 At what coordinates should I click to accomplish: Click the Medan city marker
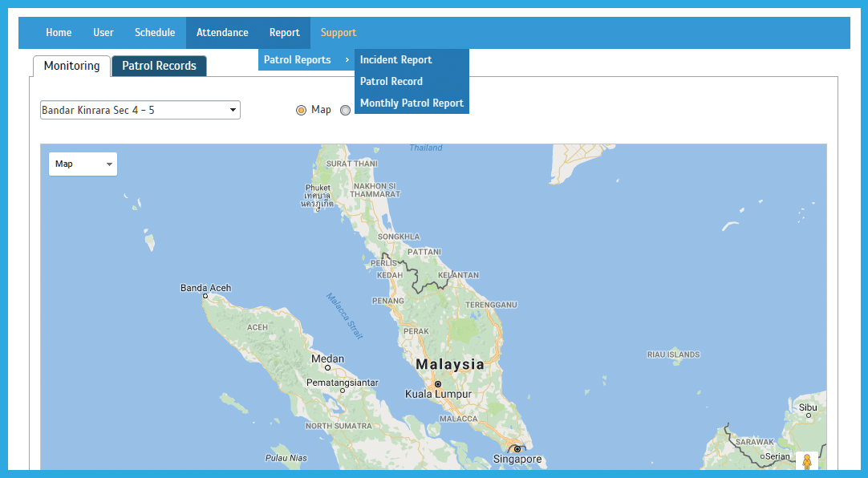[x=328, y=367]
